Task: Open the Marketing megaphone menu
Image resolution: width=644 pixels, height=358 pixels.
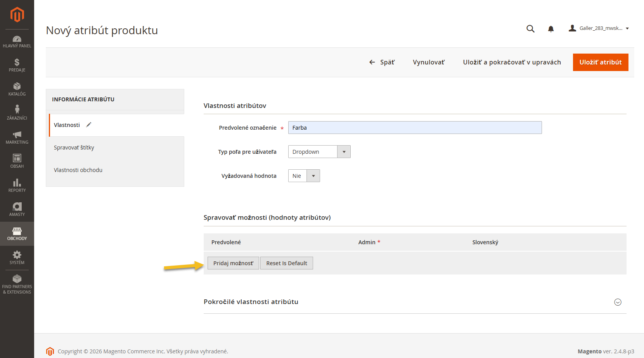Action: coord(17,137)
